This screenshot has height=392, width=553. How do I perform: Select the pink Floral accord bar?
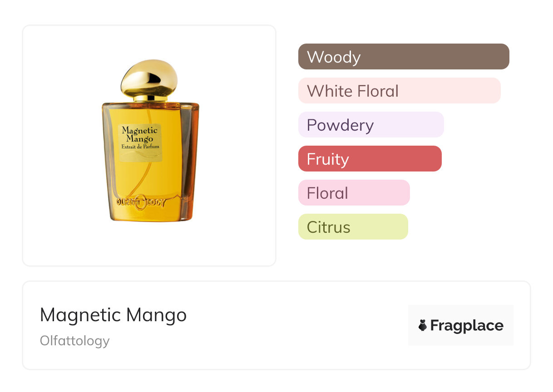coord(354,193)
